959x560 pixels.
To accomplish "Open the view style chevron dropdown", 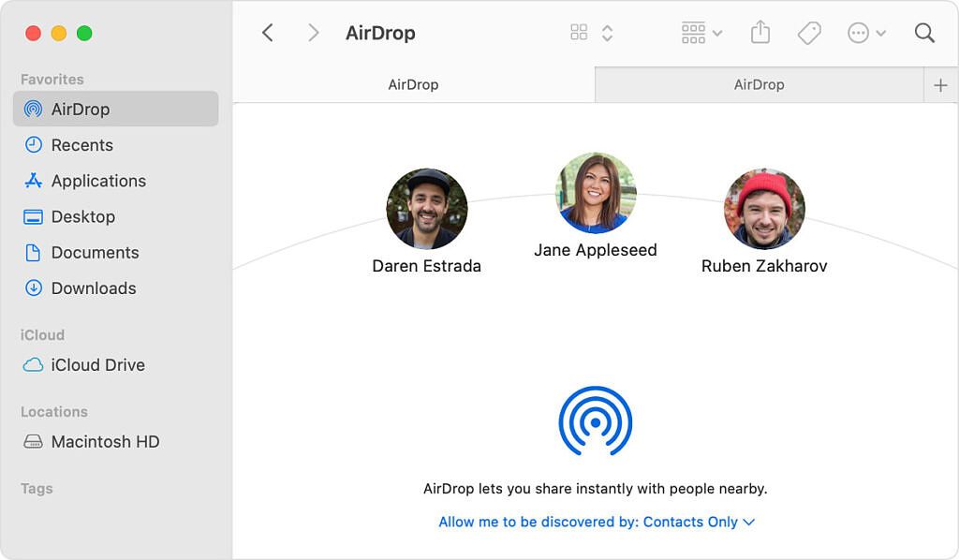I will [607, 32].
